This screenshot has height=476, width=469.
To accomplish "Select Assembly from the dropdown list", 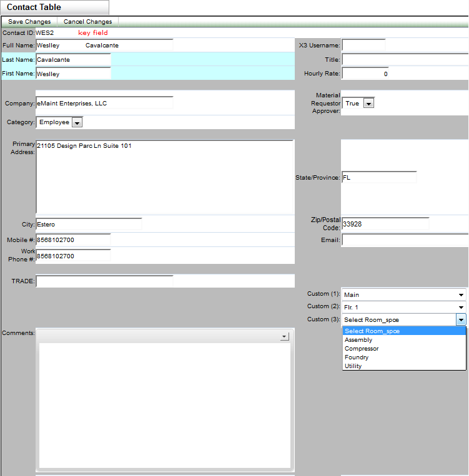I will [x=404, y=340].
